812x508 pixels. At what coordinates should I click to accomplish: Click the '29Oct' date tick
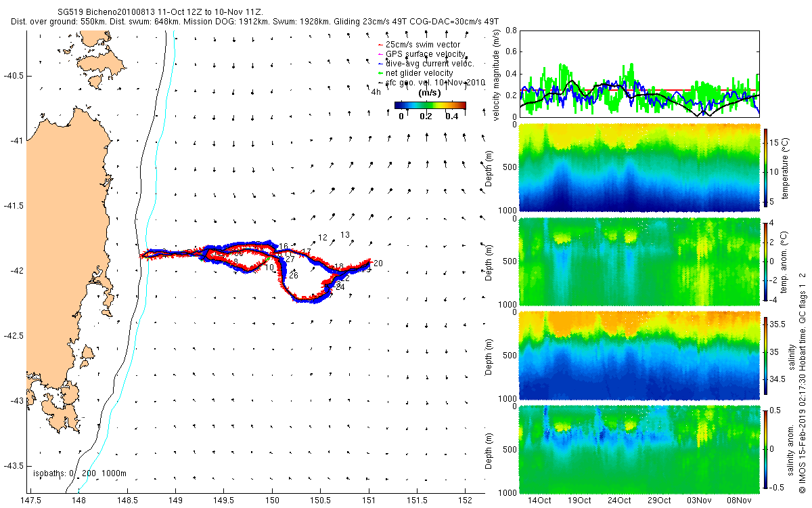coord(659,501)
